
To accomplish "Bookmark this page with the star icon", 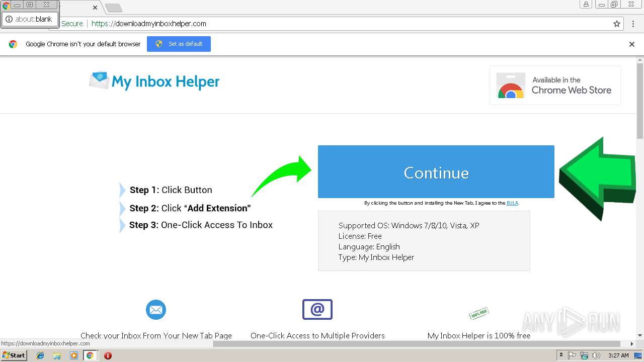I will (x=617, y=24).
